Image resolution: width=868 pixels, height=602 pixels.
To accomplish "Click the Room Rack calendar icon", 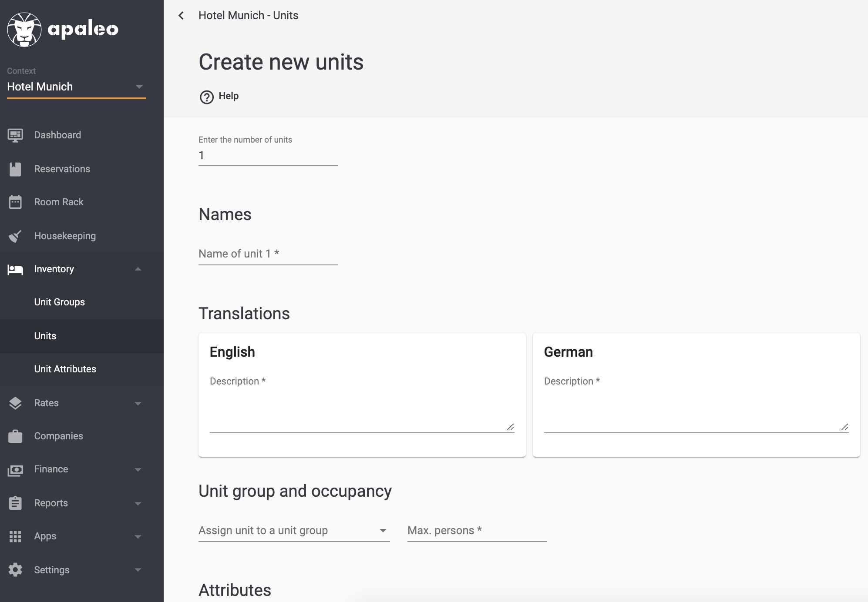I will [15, 202].
